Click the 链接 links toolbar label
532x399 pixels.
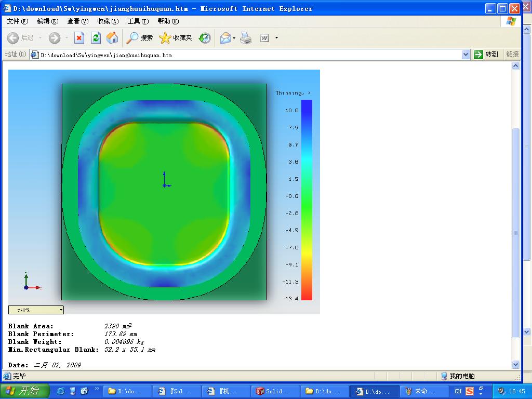point(512,54)
